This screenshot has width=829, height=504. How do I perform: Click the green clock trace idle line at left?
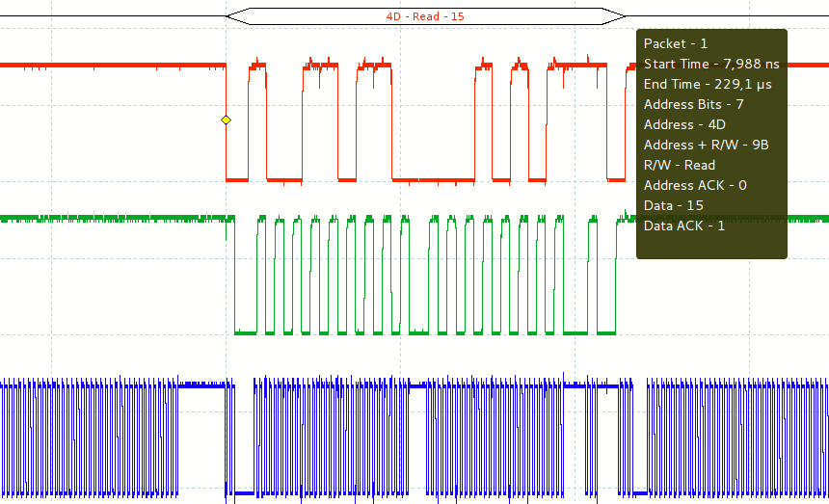[106, 219]
